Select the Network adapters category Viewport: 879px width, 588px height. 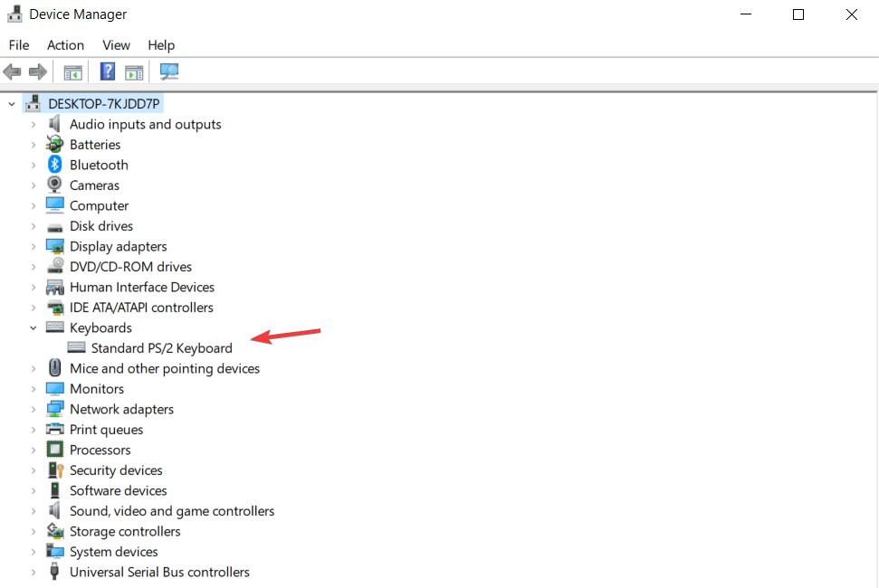[x=120, y=408]
